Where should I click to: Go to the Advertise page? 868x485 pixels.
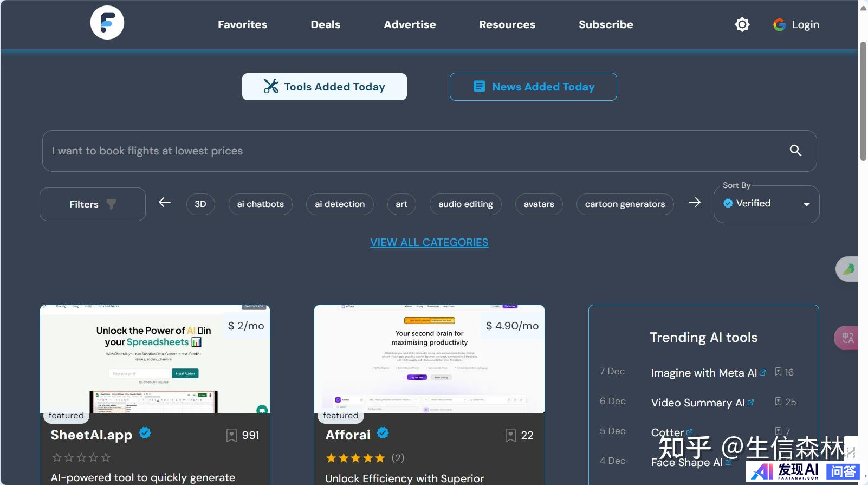pyautogui.click(x=410, y=24)
